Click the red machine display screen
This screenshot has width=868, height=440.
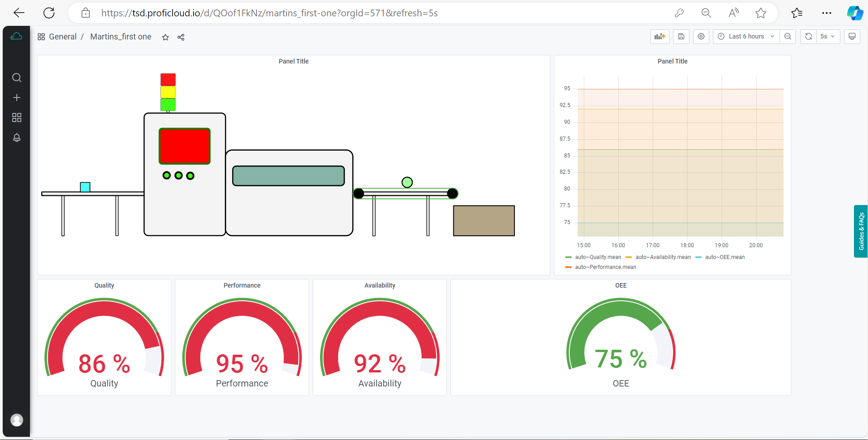[184, 146]
